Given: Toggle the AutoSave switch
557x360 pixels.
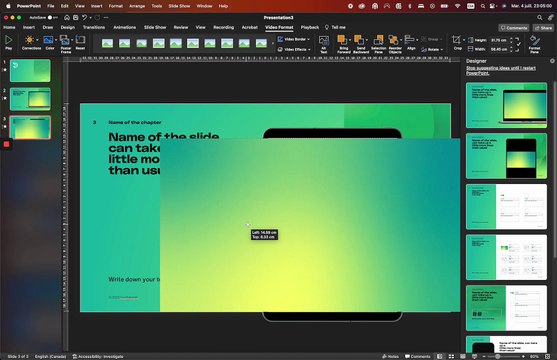Looking at the screenshot, I should (52, 17).
